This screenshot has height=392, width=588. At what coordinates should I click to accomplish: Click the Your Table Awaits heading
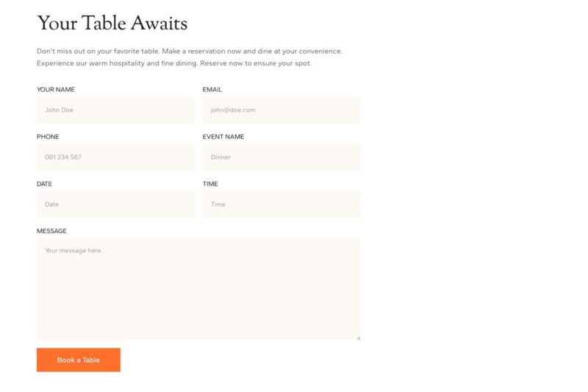pos(112,24)
